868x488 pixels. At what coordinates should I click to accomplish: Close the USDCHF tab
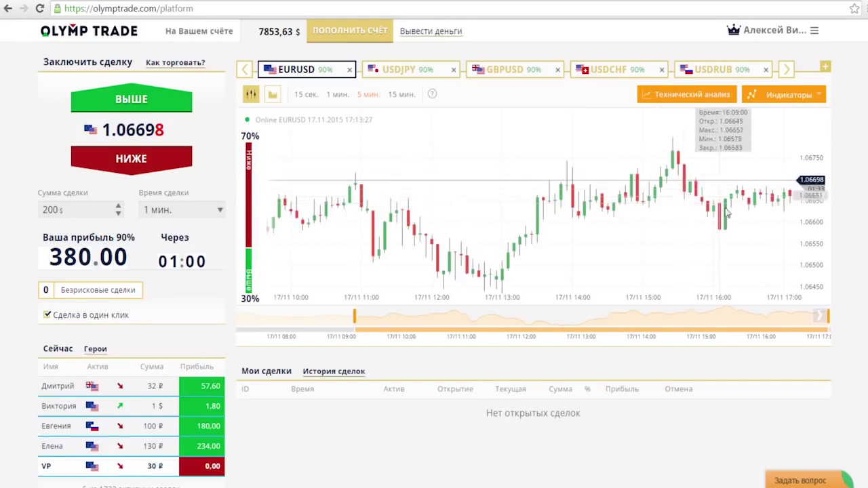[662, 70]
